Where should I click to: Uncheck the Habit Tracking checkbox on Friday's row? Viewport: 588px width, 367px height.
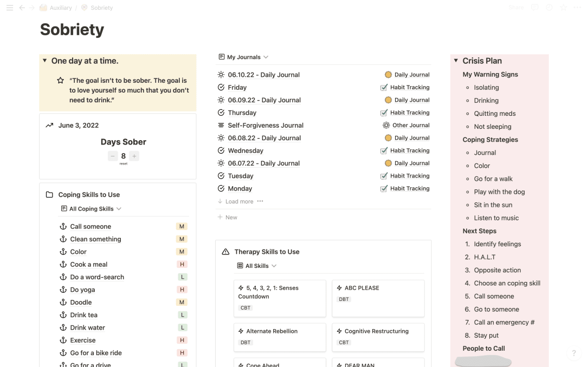(x=384, y=87)
